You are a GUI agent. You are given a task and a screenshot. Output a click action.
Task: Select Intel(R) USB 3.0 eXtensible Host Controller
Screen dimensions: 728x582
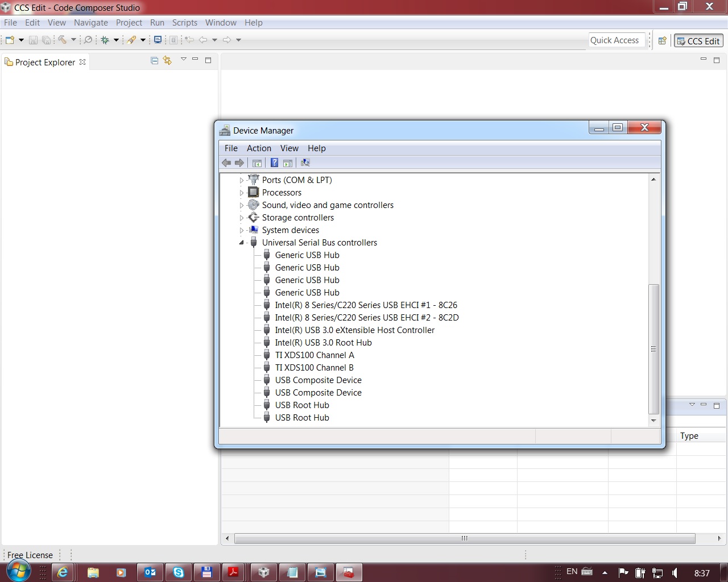click(355, 330)
